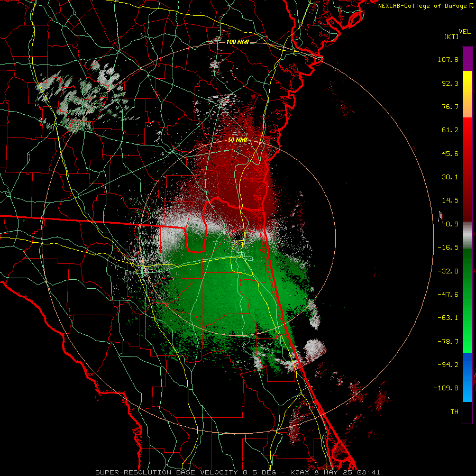This screenshot has width=476, height=476.
Task: Select the 14.5 velocity scale value
Action: point(450,200)
